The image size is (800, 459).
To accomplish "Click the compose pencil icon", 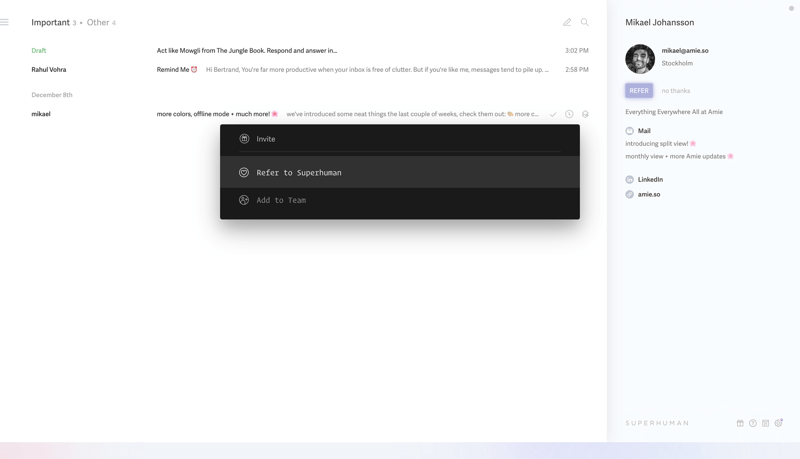I will [567, 22].
